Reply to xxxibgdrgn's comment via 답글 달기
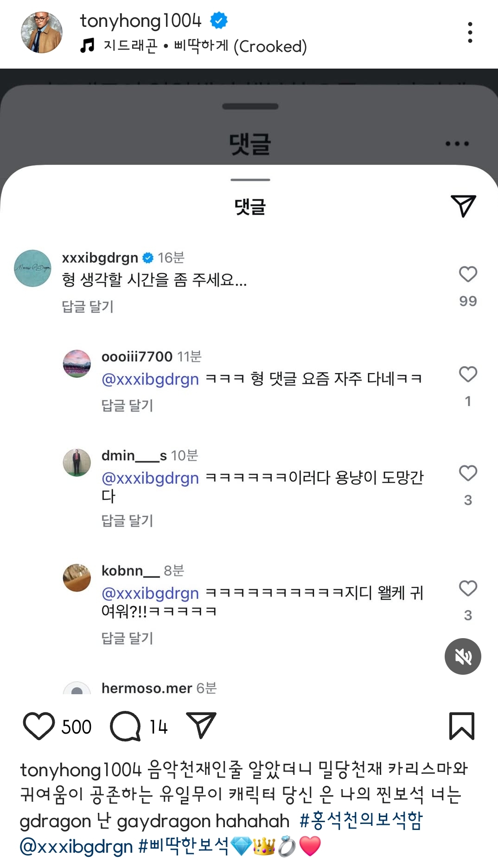This screenshot has height=868, width=498. 88,306
